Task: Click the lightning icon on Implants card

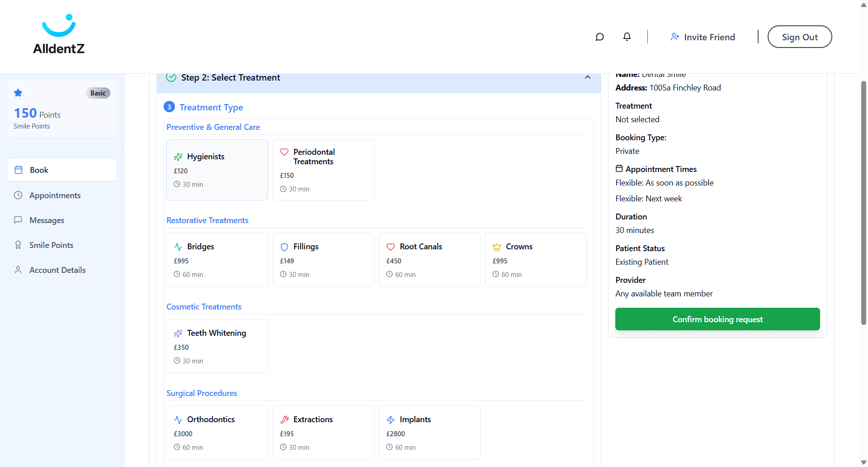Action: click(x=391, y=419)
